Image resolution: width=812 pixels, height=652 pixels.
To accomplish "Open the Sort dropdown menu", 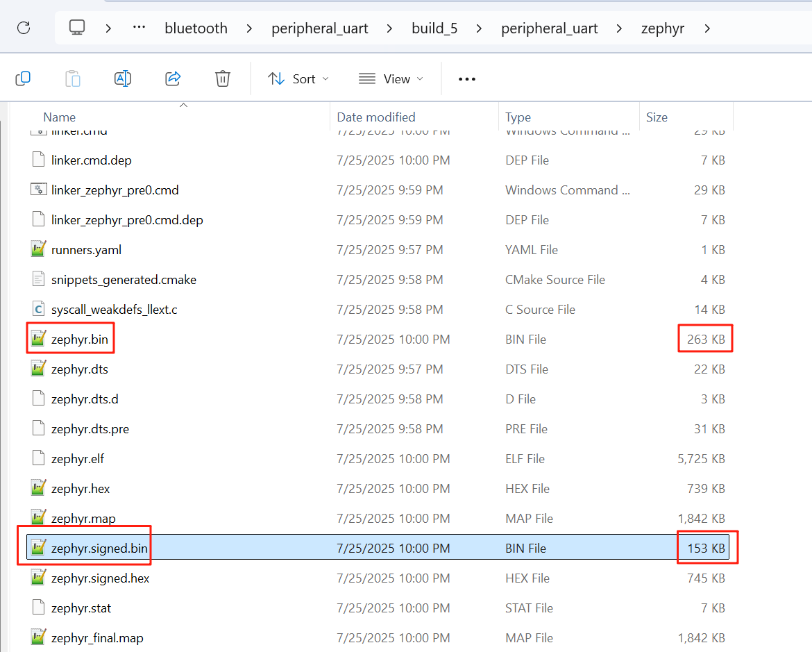I will point(298,79).
